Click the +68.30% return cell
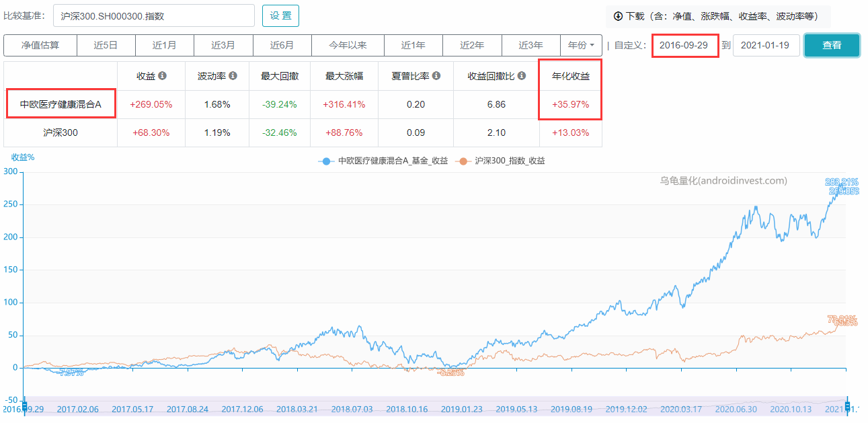This screenshot has width=868, height=423. [x=151, y=132]
